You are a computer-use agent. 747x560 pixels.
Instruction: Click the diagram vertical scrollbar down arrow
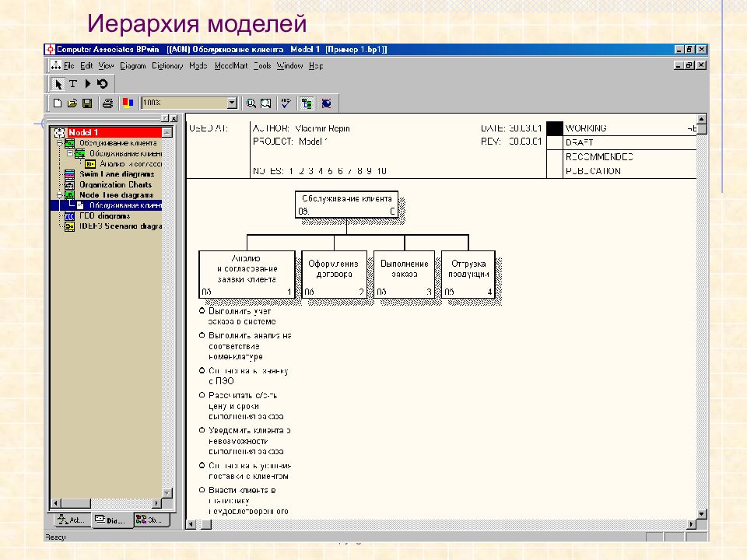pyautogui.click(x=701, y=514)
